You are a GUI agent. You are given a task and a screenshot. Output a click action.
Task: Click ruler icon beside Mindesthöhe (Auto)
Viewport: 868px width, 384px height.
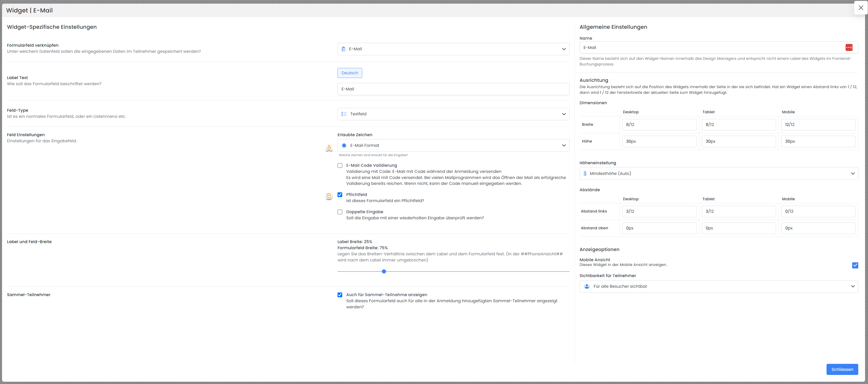pos(585,173)
